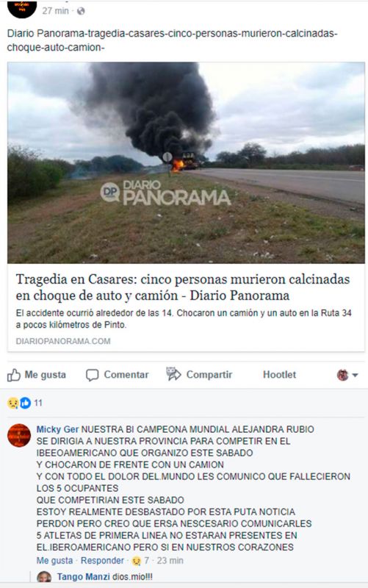Click the blue like reaction icon
Screen dimensions: 368x588
coord(25,403)
